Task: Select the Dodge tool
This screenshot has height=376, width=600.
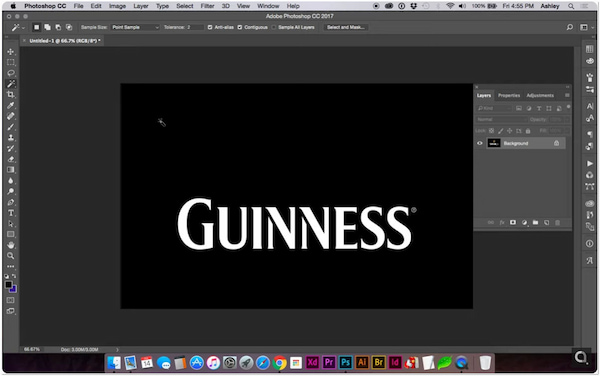Action: (x=11, y=191)
